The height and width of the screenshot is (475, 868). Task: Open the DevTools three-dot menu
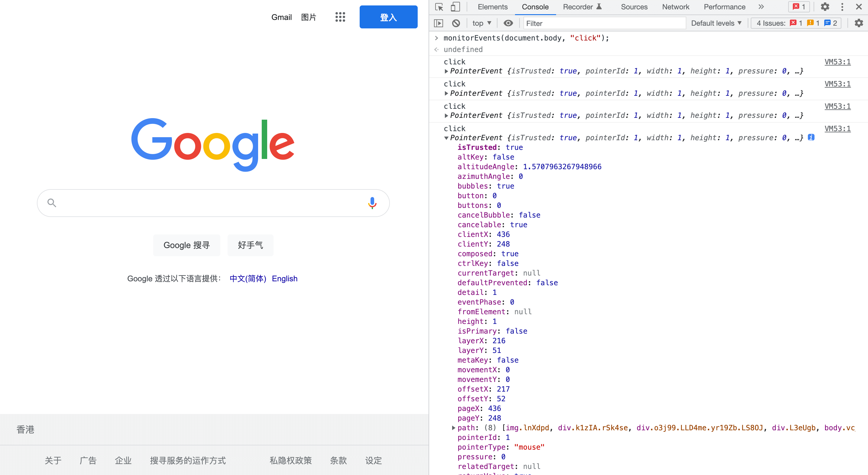click(842, 7)
